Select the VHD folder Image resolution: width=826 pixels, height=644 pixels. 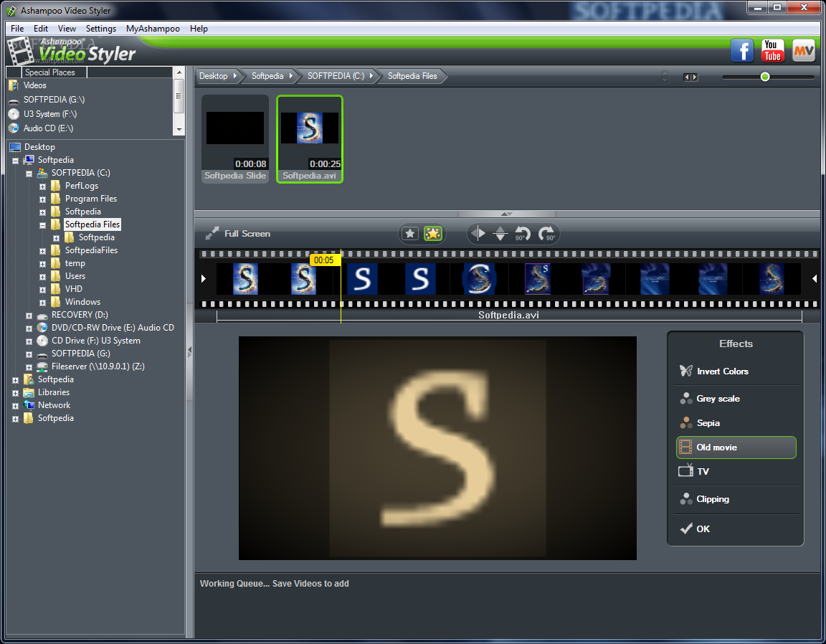click(x=74, y=289)
